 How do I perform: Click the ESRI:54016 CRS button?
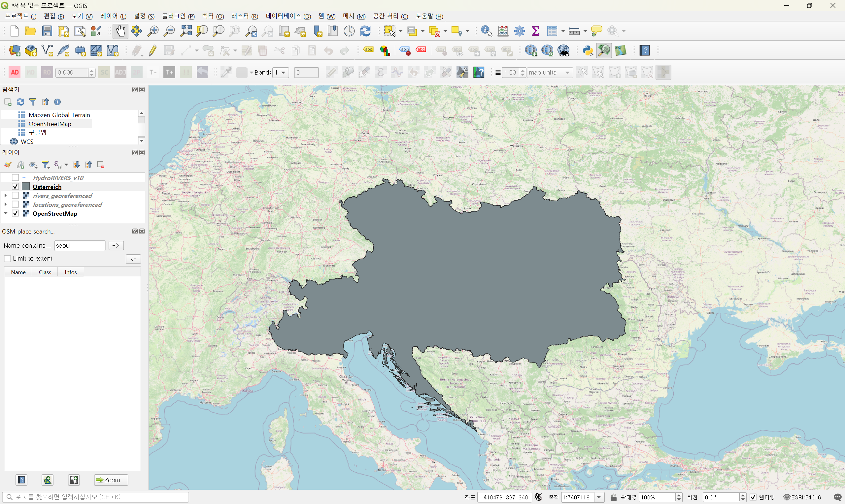(x=801, y=497)
